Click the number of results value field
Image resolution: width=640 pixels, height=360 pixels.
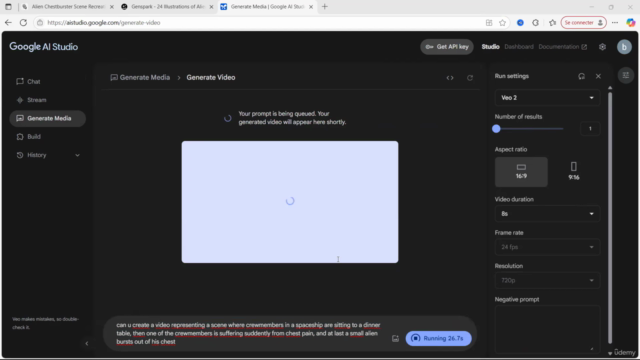pos(590,129)
